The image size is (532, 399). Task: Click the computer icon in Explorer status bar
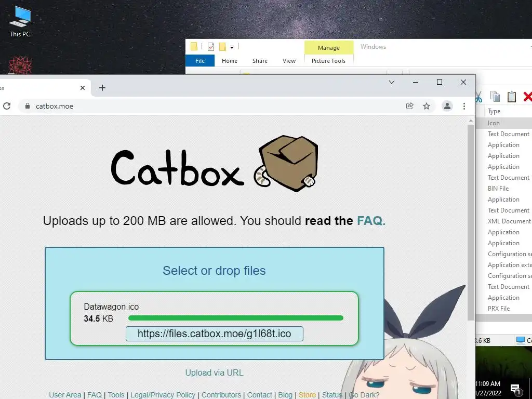520,340
